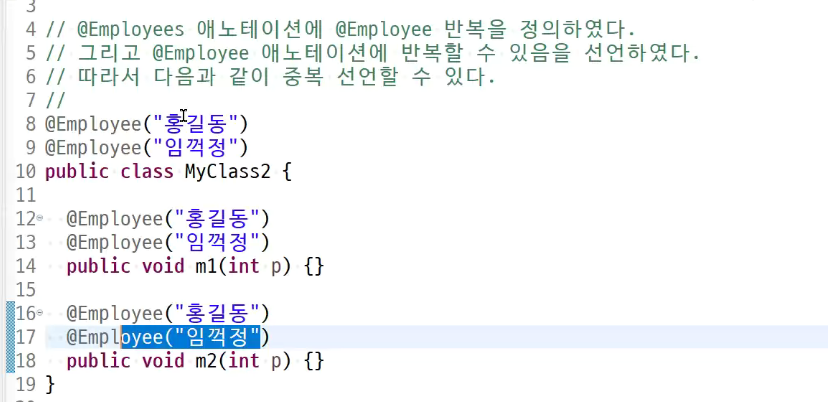The image size is (828, 402).
Task: Click the void keyword on line 14
Action: pos(163,267)
